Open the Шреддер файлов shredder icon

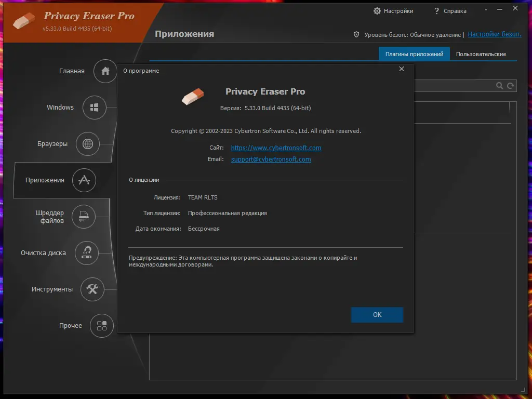[84, 217]
